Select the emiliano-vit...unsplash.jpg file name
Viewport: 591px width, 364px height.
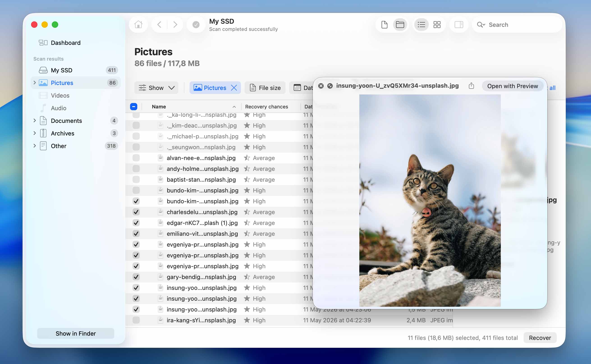202,234
